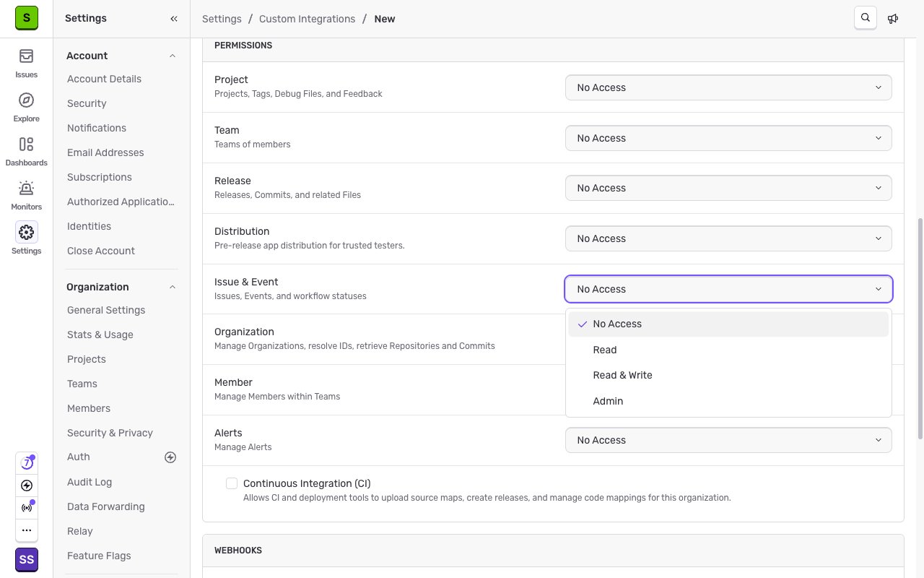Viewport: 924px width, 578px height.
Task: Collapse the Account section chevron
Action: [173, 56]
